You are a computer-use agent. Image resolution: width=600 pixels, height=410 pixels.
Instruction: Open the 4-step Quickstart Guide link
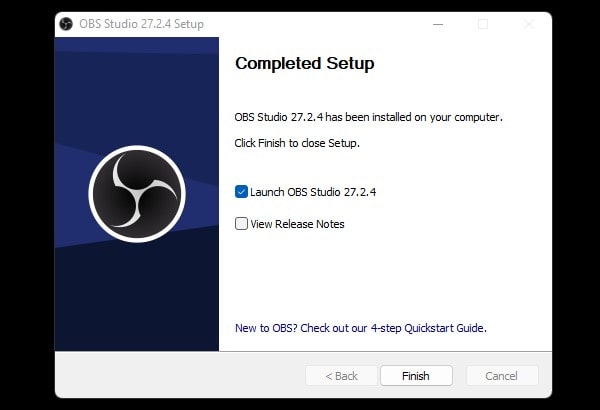(360, 328)
